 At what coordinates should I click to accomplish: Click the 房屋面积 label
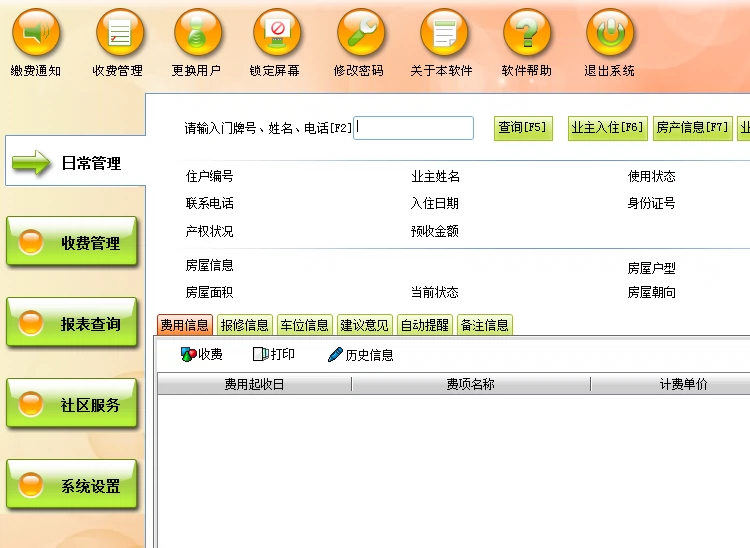click(x=210, y=292)
